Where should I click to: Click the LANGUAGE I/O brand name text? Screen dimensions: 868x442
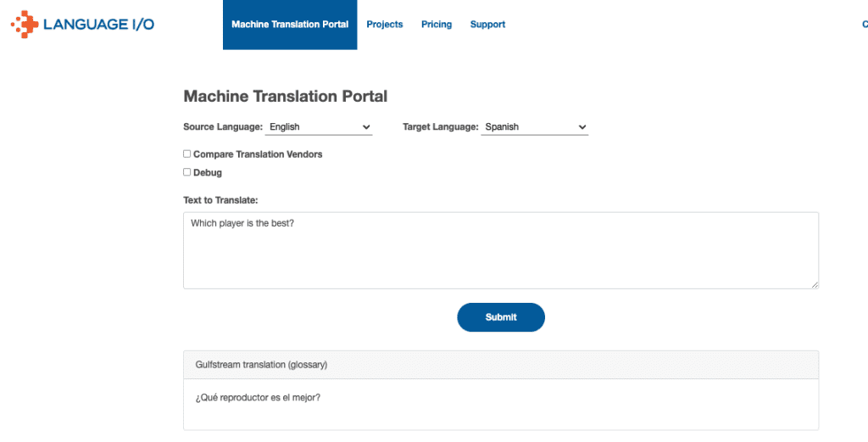coord(98,25)
